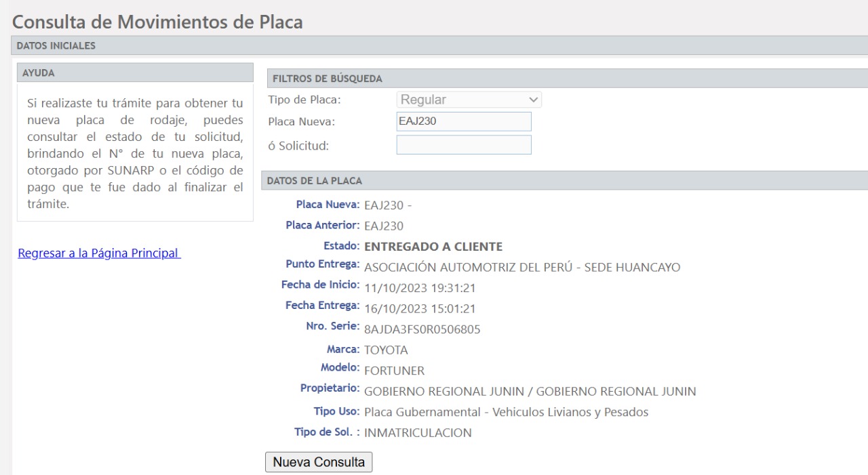This screenshot has height=475, width=868.
Task: Click the Consulta de Movimientos de Placa title
Action: click(157, 22)
